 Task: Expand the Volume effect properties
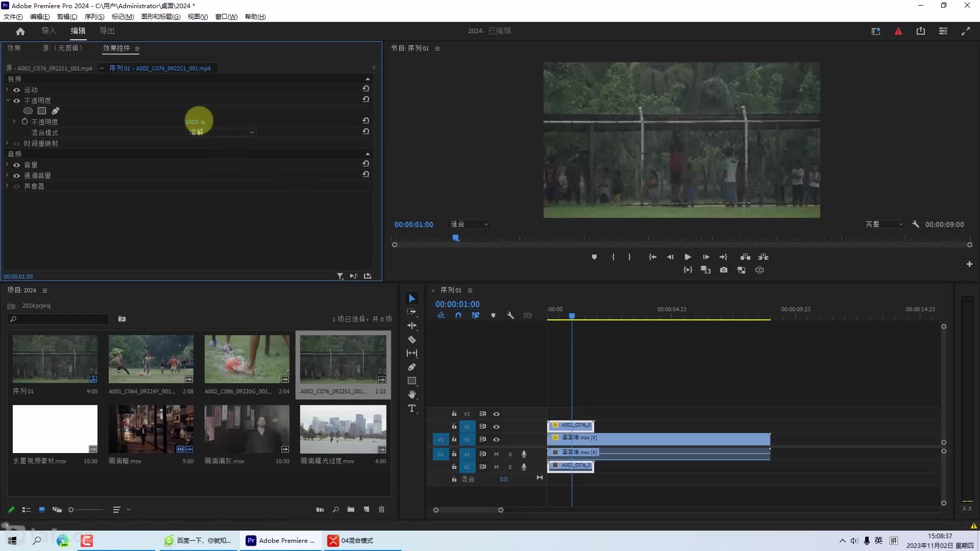7,164
